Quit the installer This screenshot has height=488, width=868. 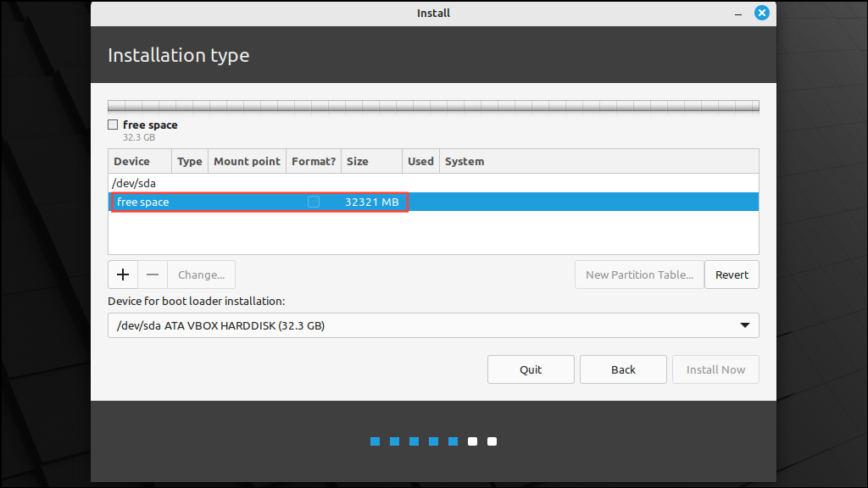click(x=531, y=369)
